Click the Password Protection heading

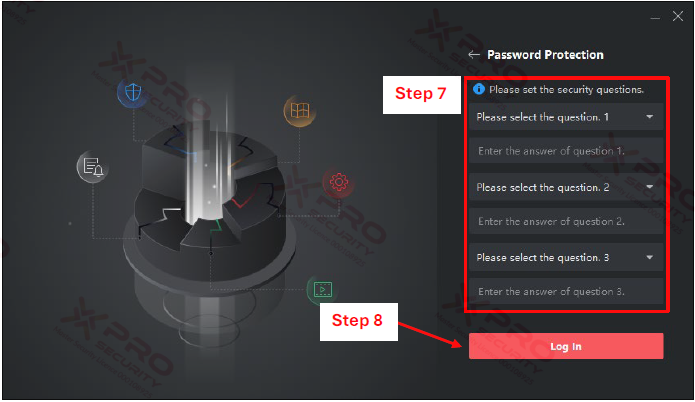tap(545, 55)
